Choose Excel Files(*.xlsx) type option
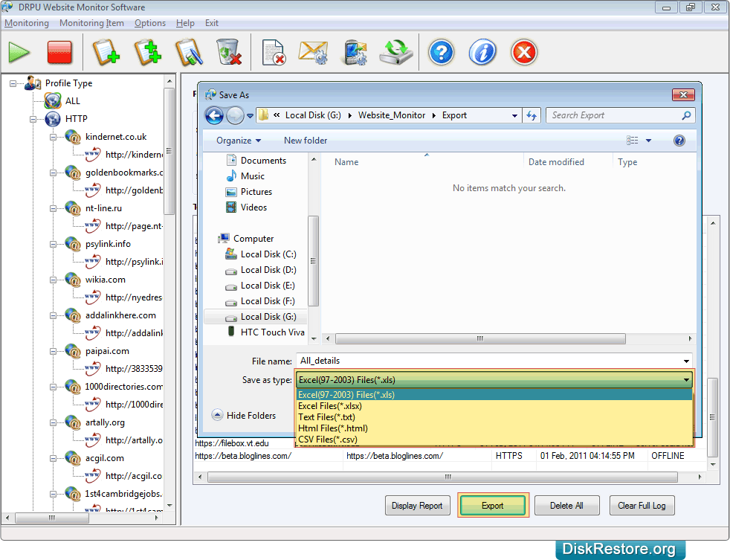This screenshot has height=560, width=730. point(494,406)
